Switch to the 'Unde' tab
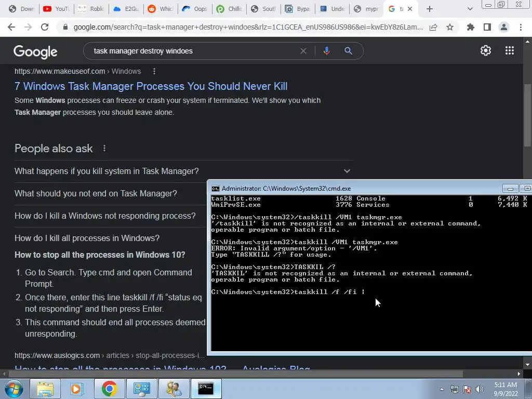Image resolution: width=532 pixels, height=399 pixels. (332, 9)
